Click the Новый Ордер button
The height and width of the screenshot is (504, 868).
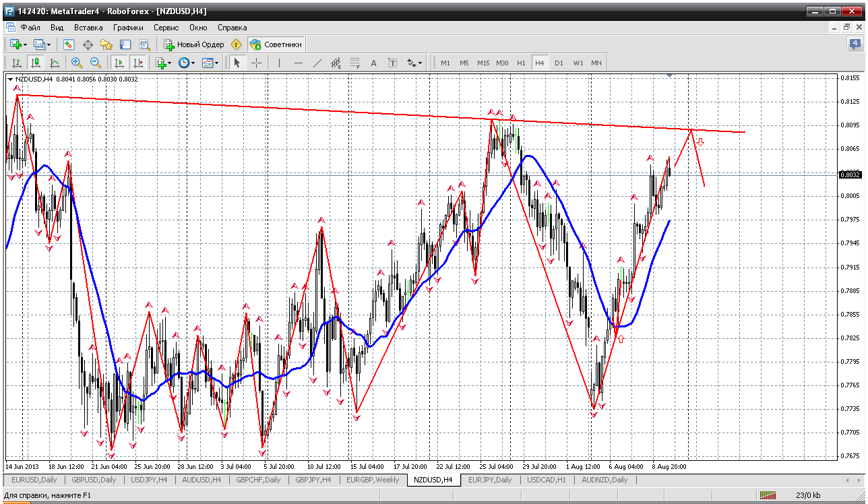[x=194, y=44]
